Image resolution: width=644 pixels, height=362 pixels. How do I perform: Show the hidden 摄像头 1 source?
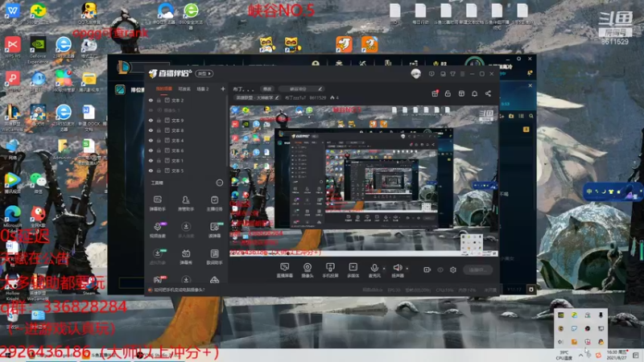click(151, 110)
